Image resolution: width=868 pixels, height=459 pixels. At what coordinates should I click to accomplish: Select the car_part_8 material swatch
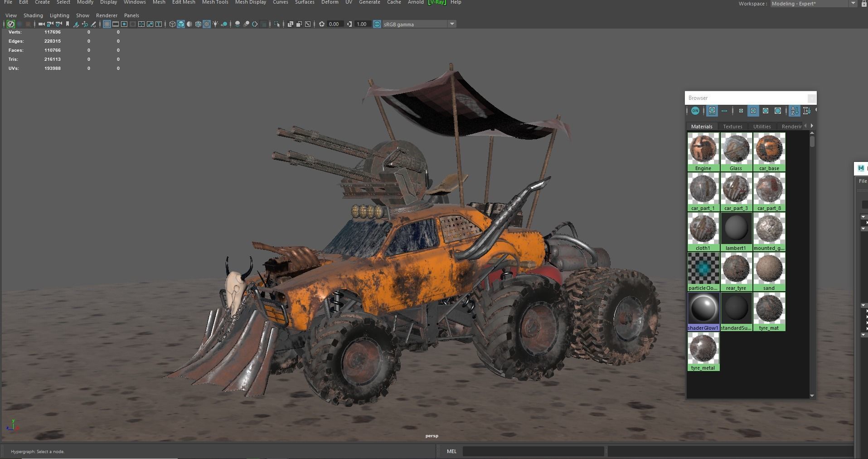(x=769, y=192)
